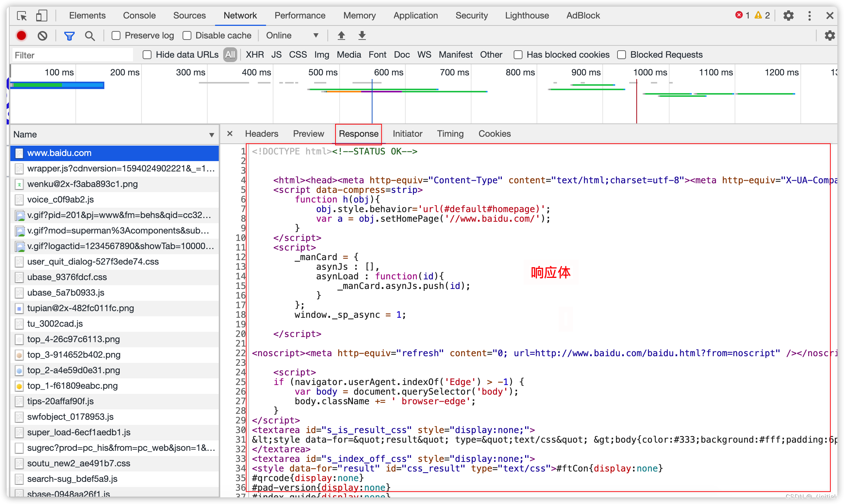The image size is (844, 504).
Task: Filter requests by Img
Action: [322, 55]
